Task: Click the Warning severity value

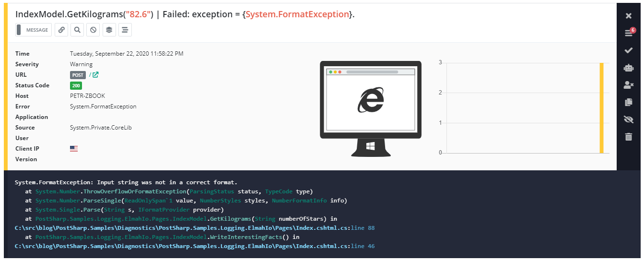Action: (81, 64)
